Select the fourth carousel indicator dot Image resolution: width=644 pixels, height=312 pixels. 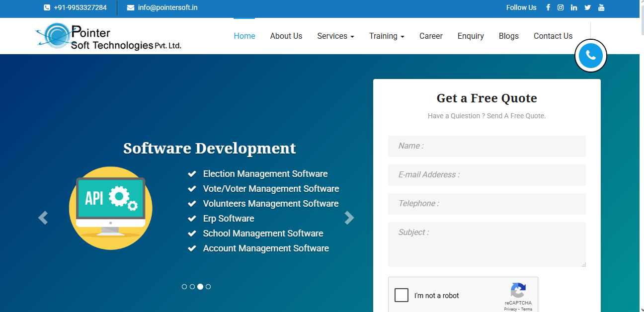tap(208, 287)
